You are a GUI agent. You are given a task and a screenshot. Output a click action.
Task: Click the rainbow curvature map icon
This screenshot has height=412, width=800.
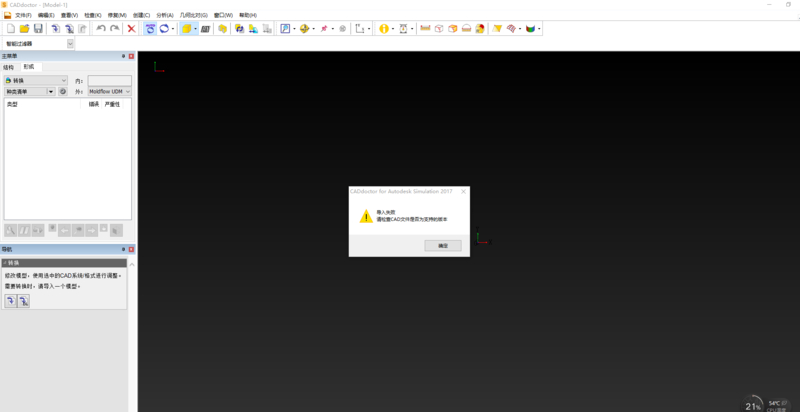pyautogui.click(x=531, y=29)
